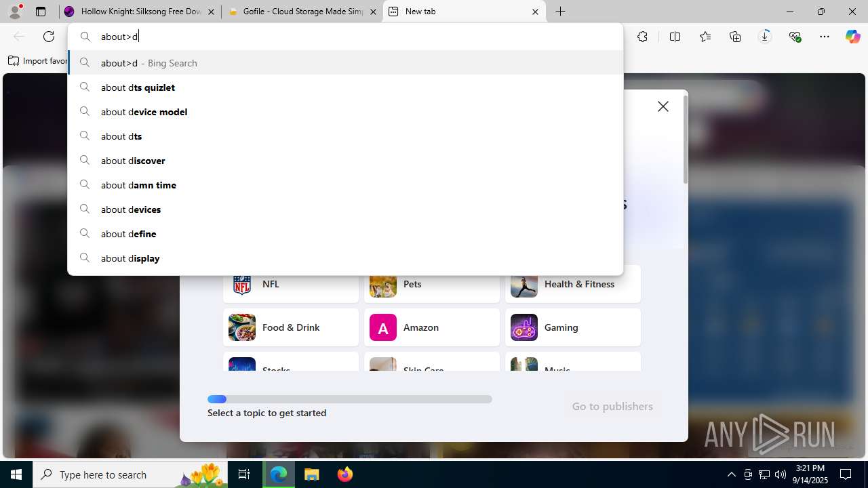Close the Gofile tab
The image size is (868, 488).
[x=373, y=12]
